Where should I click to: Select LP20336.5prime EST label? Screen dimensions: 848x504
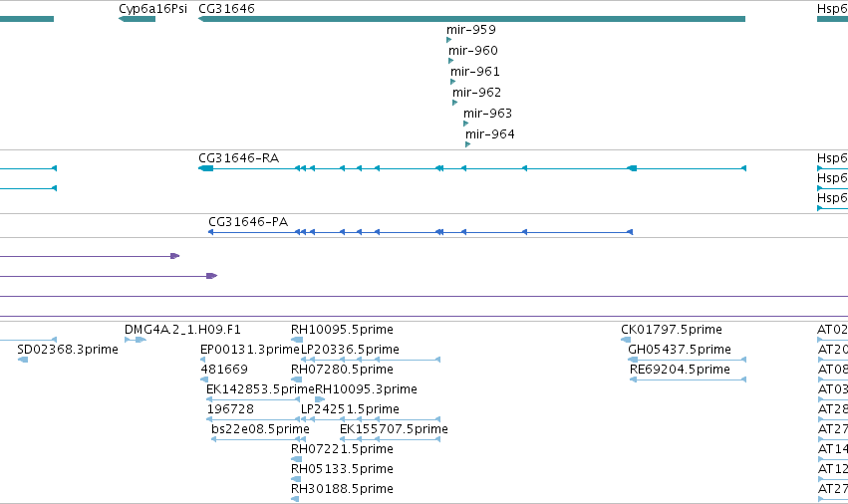(x=350, y=350)
